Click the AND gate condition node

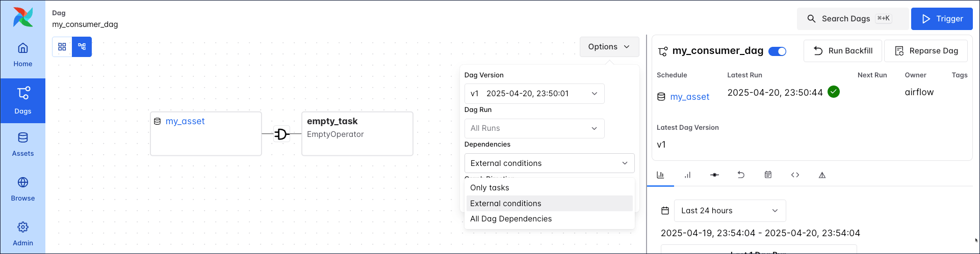pyautogui.click(x=281, y=134)
